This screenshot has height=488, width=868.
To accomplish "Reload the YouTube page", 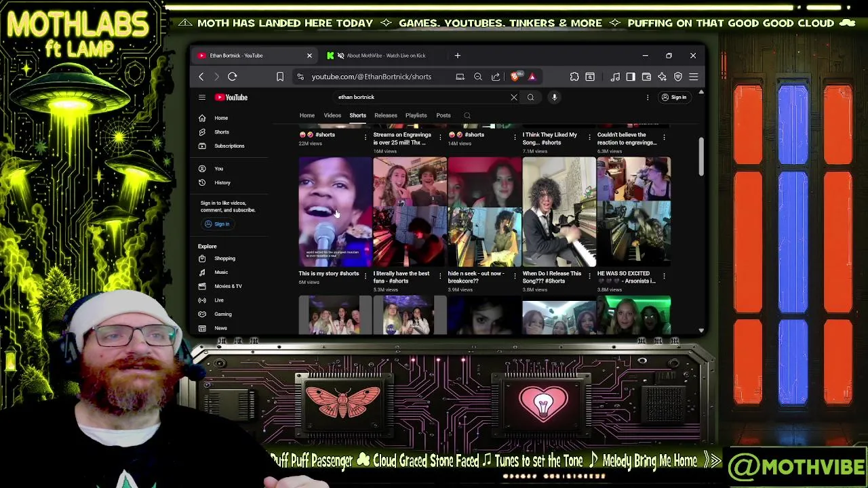I will pos(233,77).
